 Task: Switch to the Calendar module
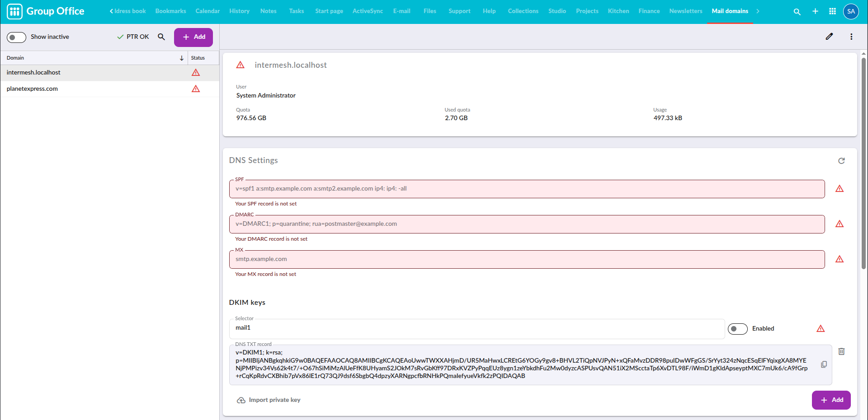pyautogui.click(x=208, y=11)
